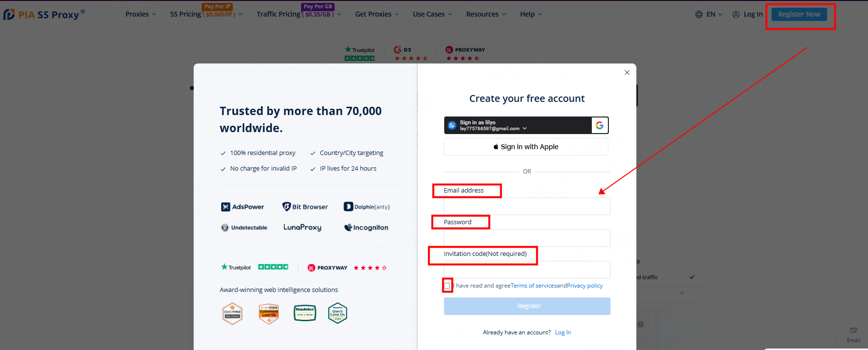Open the Privacy policy link
Image resolution: width=868 pixels, height=350 pixels.
585,286
